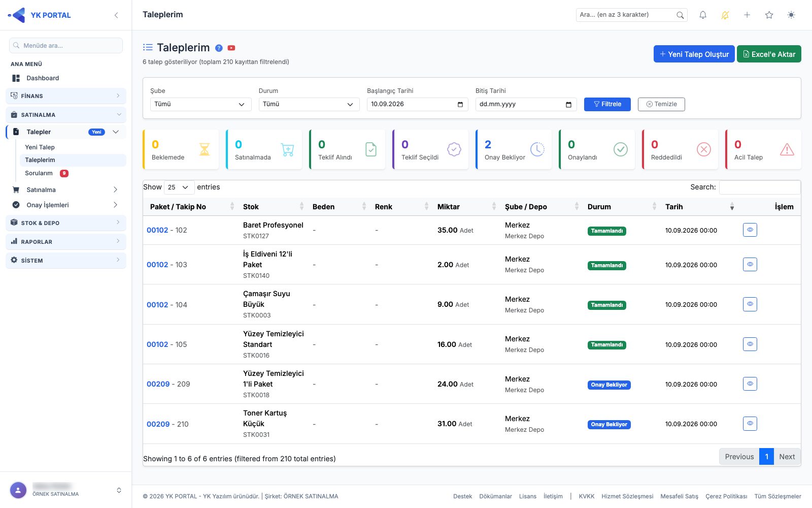Open Bitiş Tarihi calendar picker icon
Viewport: 812px width, 508px height.
coord(568,105)
